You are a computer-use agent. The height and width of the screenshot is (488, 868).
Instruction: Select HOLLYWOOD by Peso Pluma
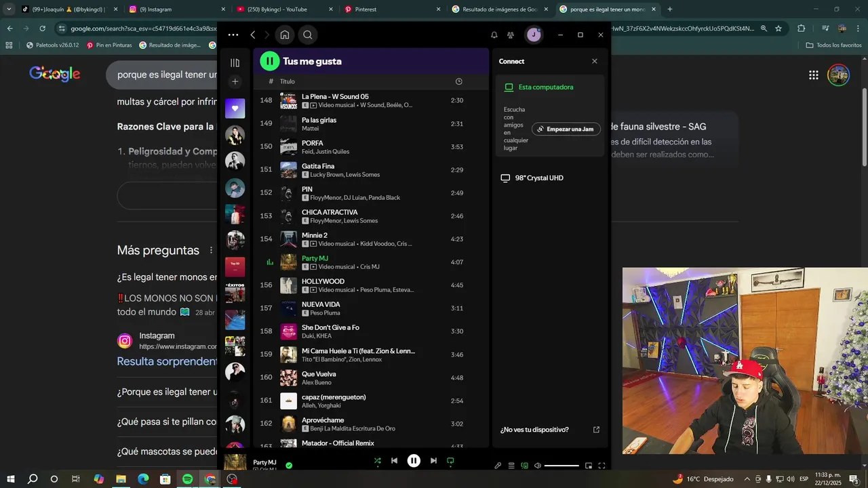tap(371, 285)
